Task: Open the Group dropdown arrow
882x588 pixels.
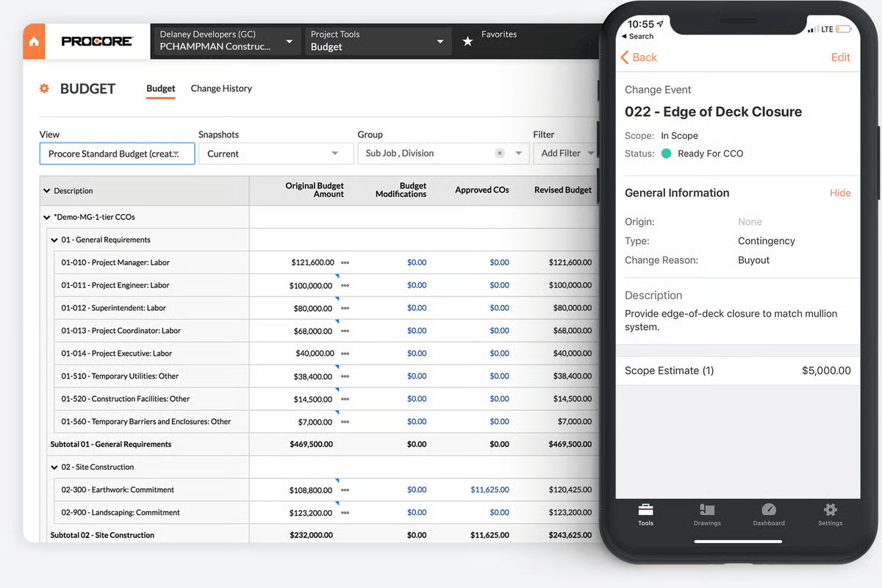Action: [x=517, y=153]
